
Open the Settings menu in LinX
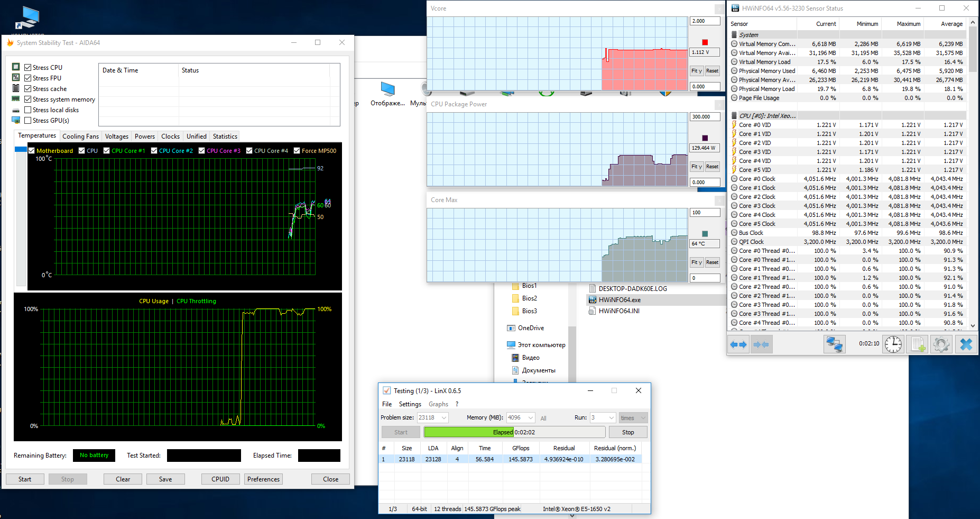tap(410, 404)
